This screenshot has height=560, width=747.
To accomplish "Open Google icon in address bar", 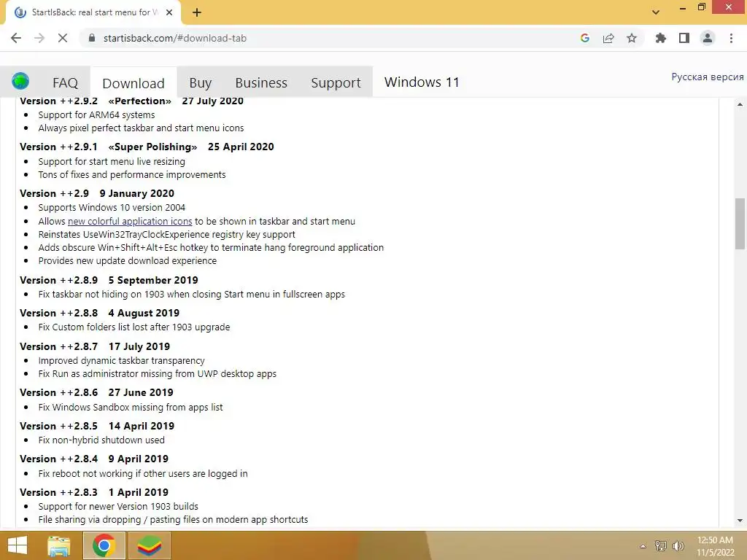I will pyautogui.click(x=585, y=38).
